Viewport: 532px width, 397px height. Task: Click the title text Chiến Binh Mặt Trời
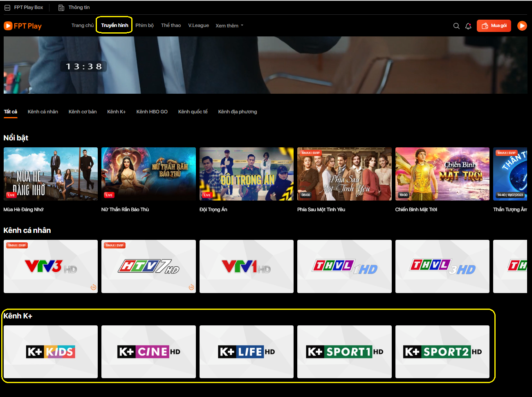(416, 210)
